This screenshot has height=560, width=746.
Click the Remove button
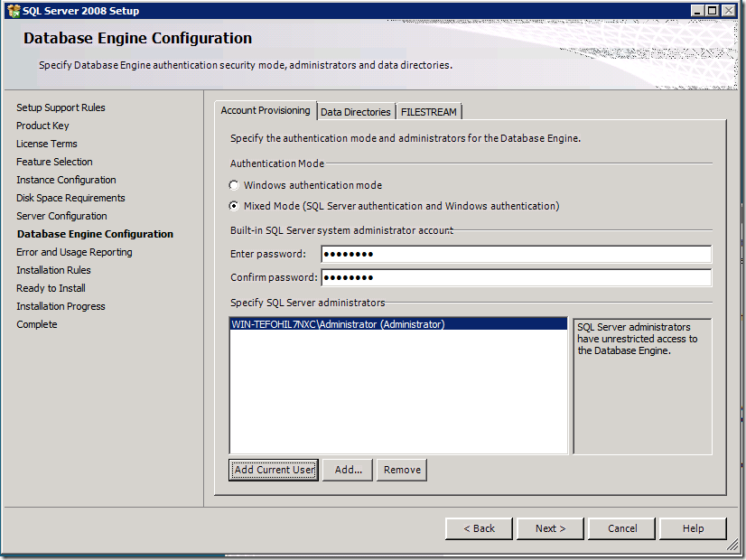coord(402,470)
